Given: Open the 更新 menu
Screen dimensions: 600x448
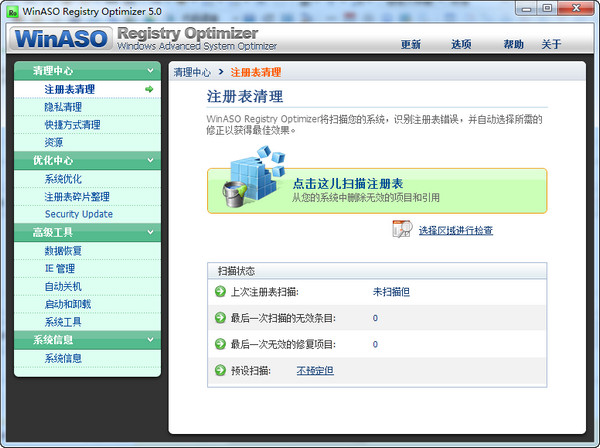Looking at the screenshot, I should [x=410, y=45].
